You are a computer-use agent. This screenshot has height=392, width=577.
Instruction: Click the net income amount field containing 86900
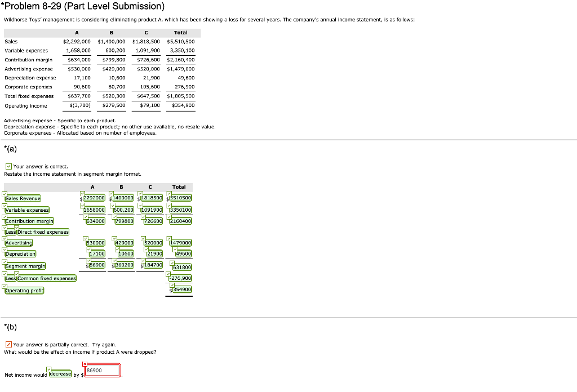click(x=103, y=370)
